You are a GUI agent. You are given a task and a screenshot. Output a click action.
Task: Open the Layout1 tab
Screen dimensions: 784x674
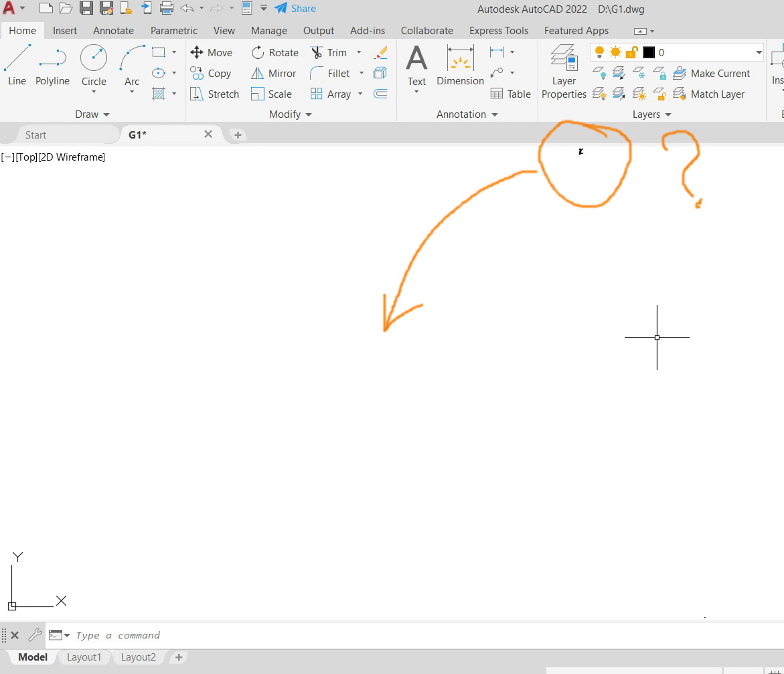click(84, 657)
